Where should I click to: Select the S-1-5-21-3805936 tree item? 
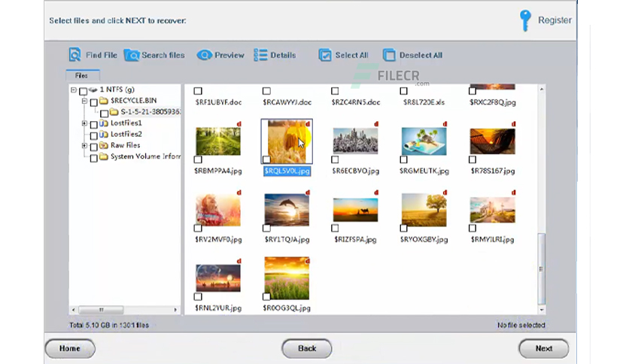(x=150, y=112)
